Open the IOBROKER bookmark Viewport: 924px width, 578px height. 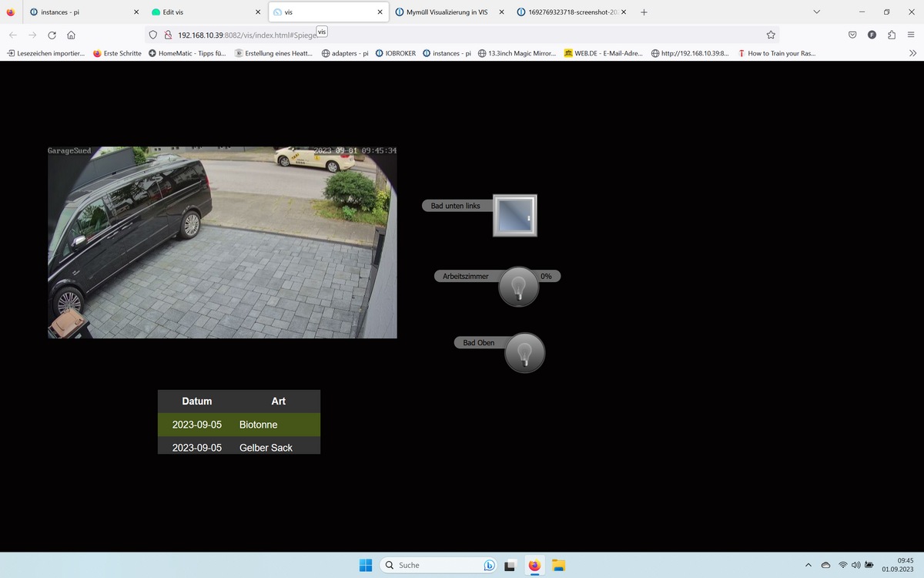[396, 53]
